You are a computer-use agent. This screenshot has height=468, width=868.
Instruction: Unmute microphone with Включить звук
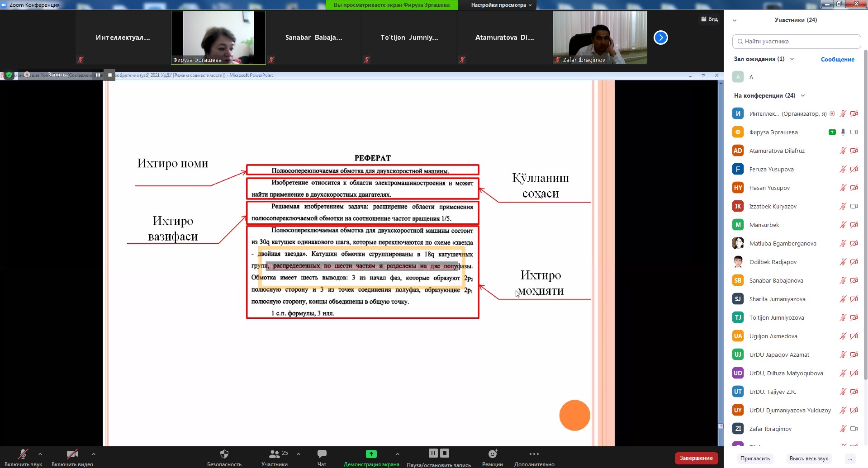click(23, 454)
